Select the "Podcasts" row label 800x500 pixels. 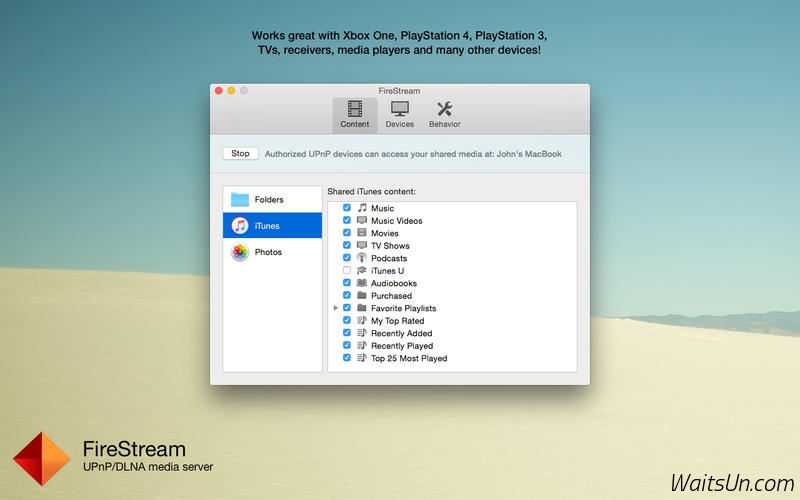pyautogui.click(x=389, y=258)
